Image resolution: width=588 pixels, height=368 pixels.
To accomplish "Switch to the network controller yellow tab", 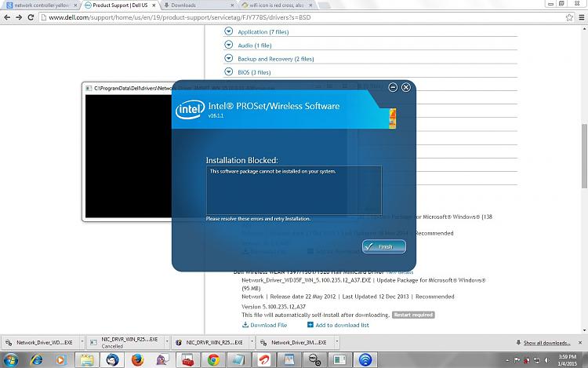I will tap(41, 5).
